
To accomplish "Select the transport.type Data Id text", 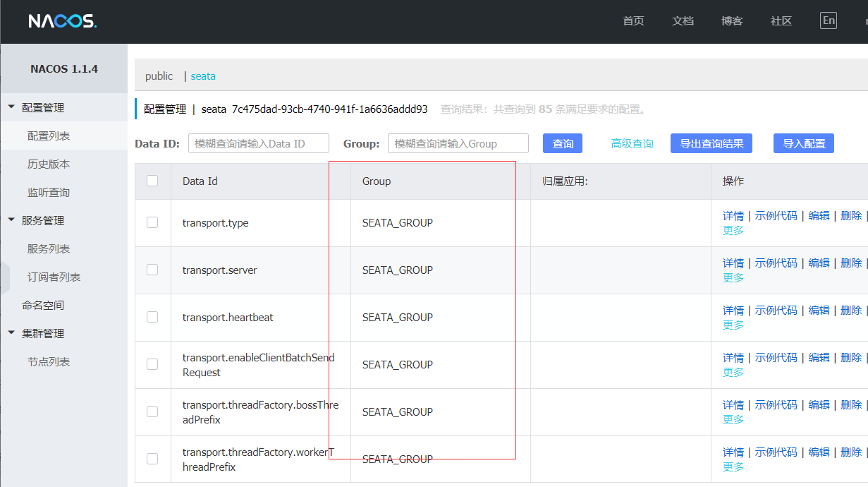I will tap(215, 223).
